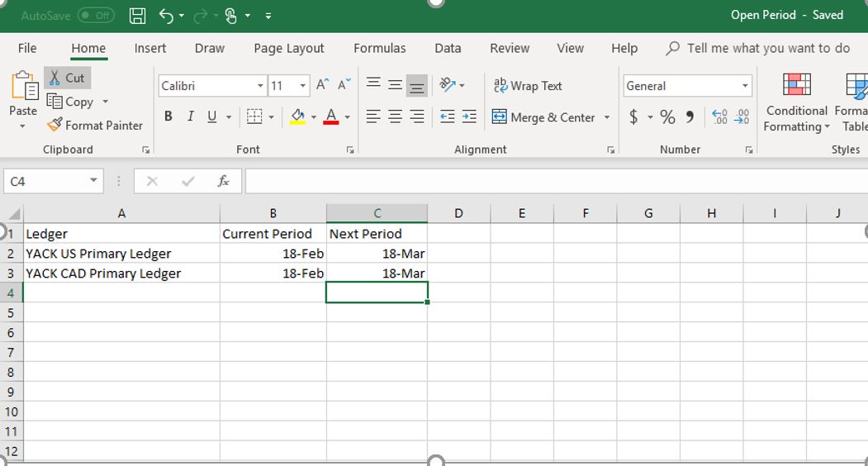Open the Name Box dropdown arrow
The height and width of the screenshot is (466, 868).
coord(93,181)
